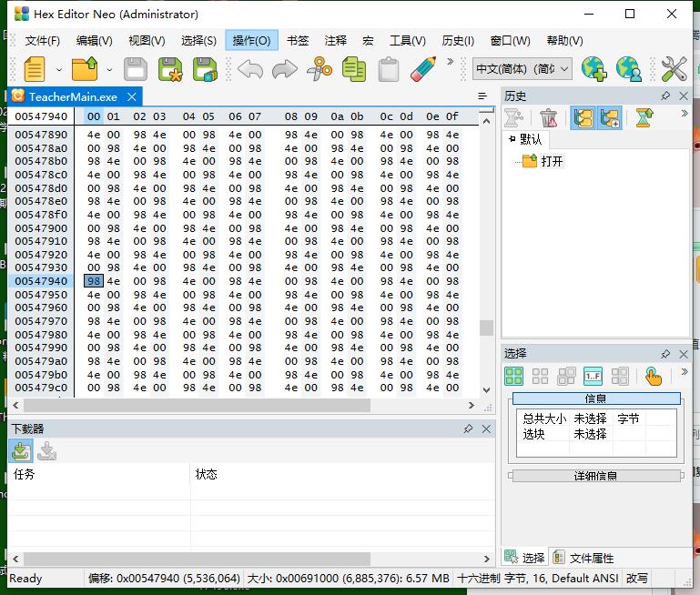
Task: Click the 详细信息 section button
Action: tap(595, 476)
